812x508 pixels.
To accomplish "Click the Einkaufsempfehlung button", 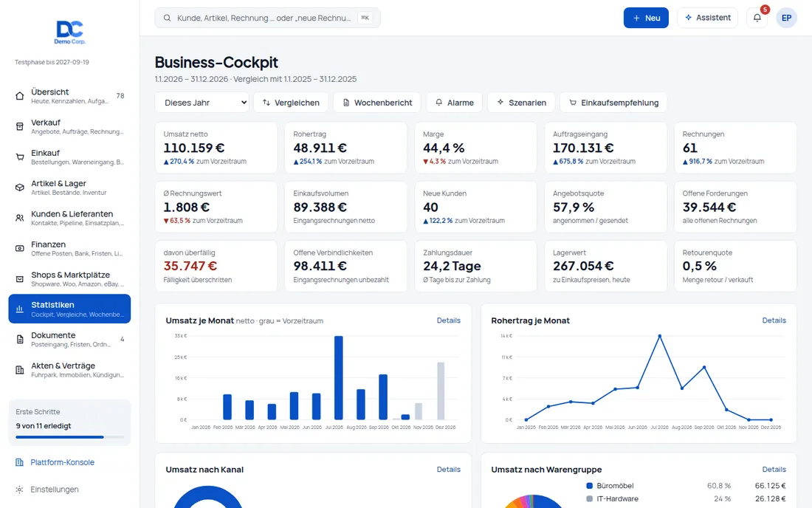I will click(613, 103).
